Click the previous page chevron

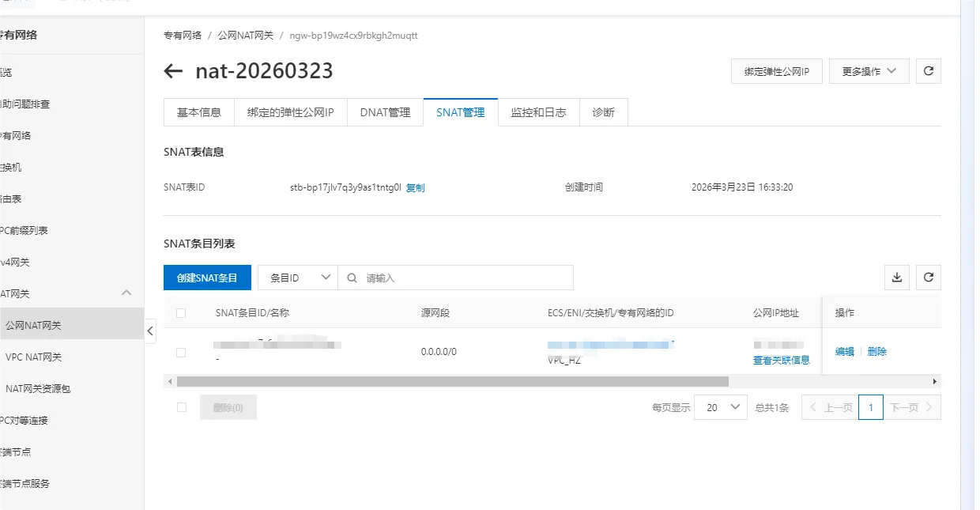coord(812,406)
